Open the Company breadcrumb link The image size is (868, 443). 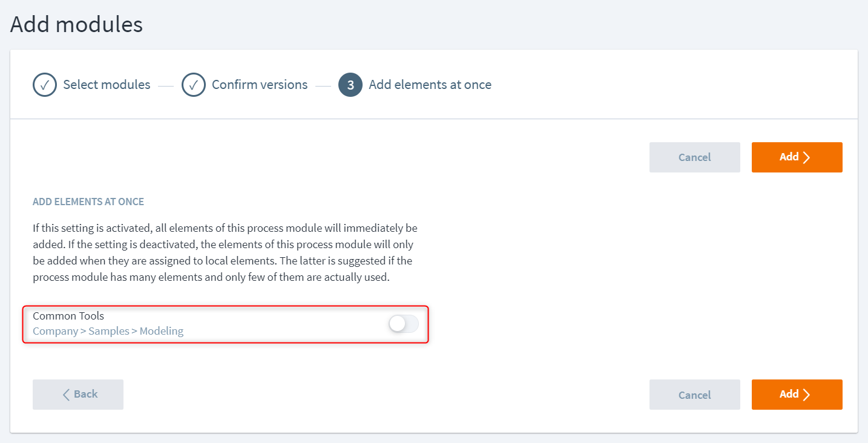coord(55,331)
